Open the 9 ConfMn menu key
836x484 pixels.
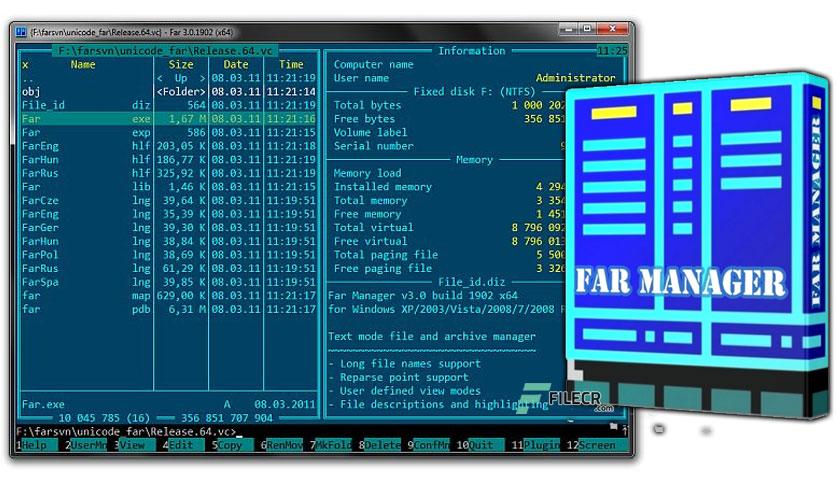coord(428,445)
